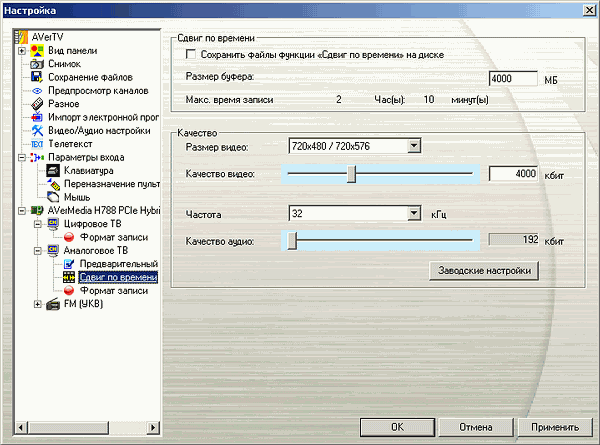The image size is (600, 445).
Task: Click the Предварительный checklist icon
Action: [x=69, y=264]
